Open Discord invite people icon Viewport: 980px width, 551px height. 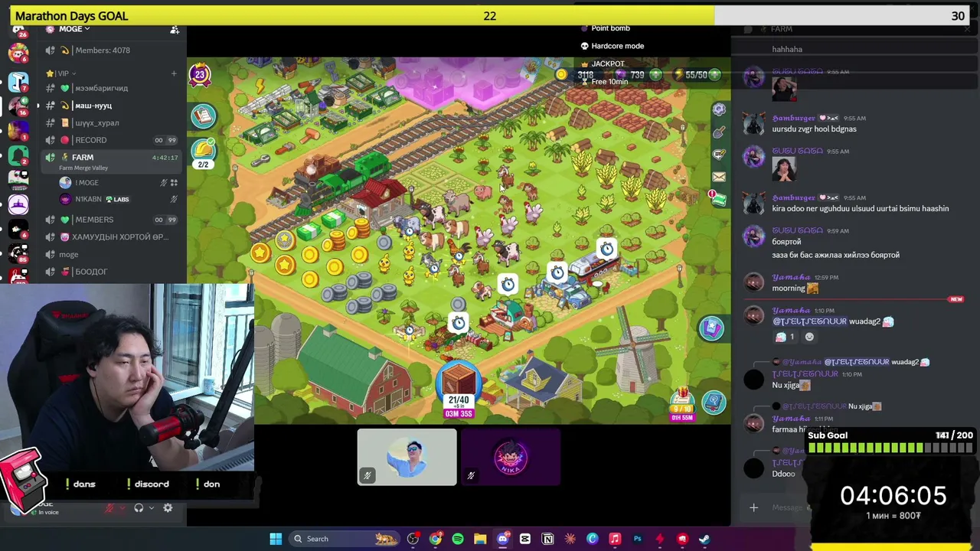(175, 30)
